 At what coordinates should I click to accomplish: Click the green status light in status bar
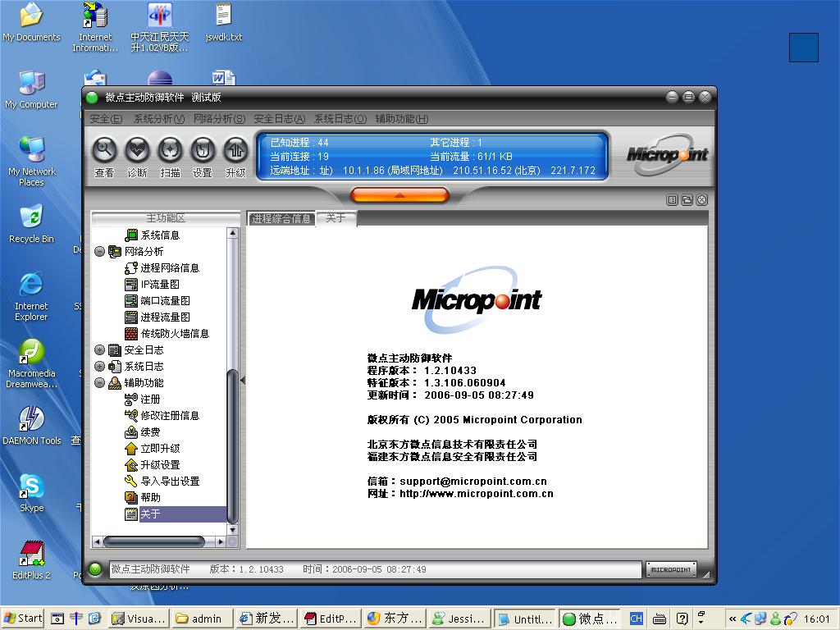coord(95,569)
